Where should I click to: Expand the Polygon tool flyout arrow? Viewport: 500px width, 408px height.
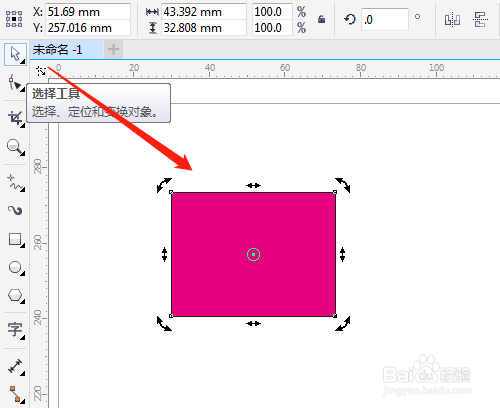point(23,302)
